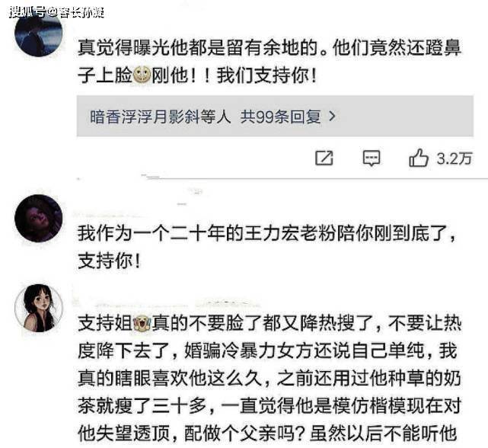Screen dimensions: 488x448
Task: Select the comment 我作为一个二十年的王力宏老粉
Action: pyautogui.click(x=268, y=247)
